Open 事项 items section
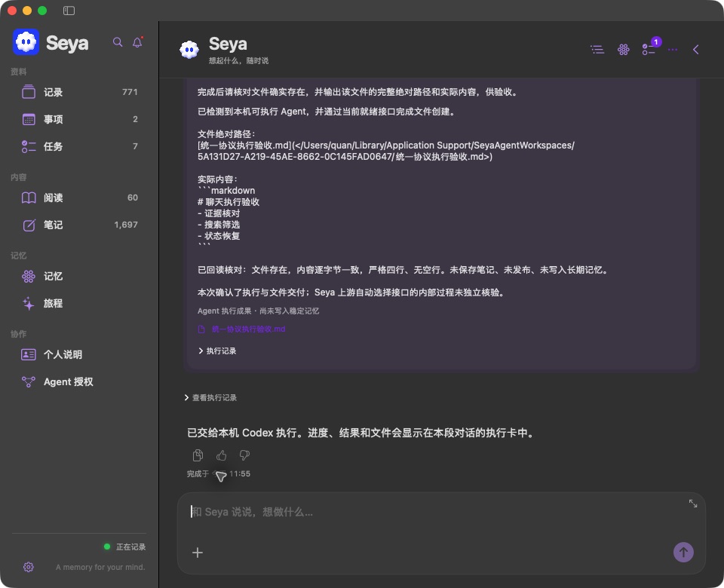The width and height of the screenshot is (724, 588). tap(79, 119)
